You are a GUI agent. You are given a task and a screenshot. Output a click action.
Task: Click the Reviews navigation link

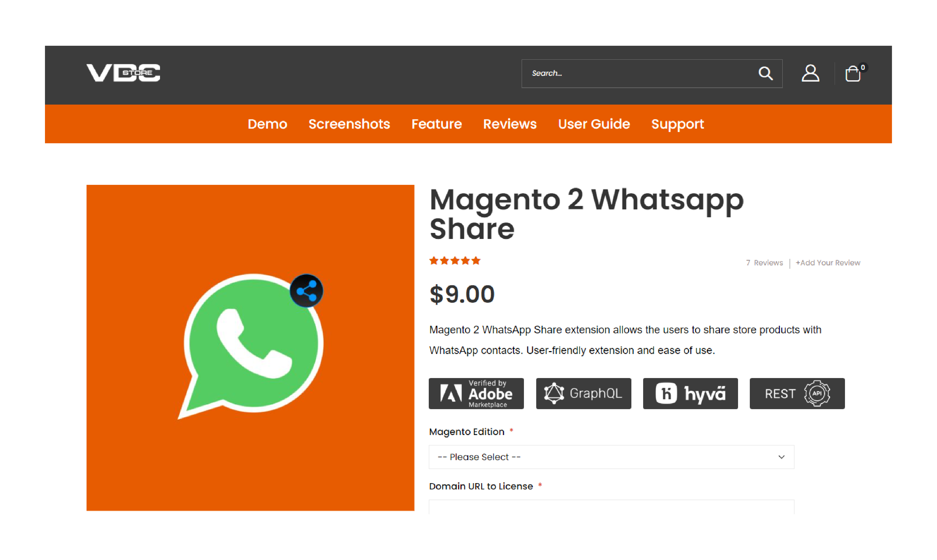point(510,123)
